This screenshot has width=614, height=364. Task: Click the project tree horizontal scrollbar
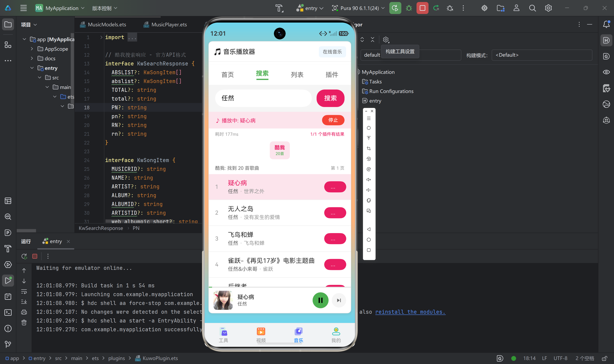pyautogui.click(x=26, y=230)
